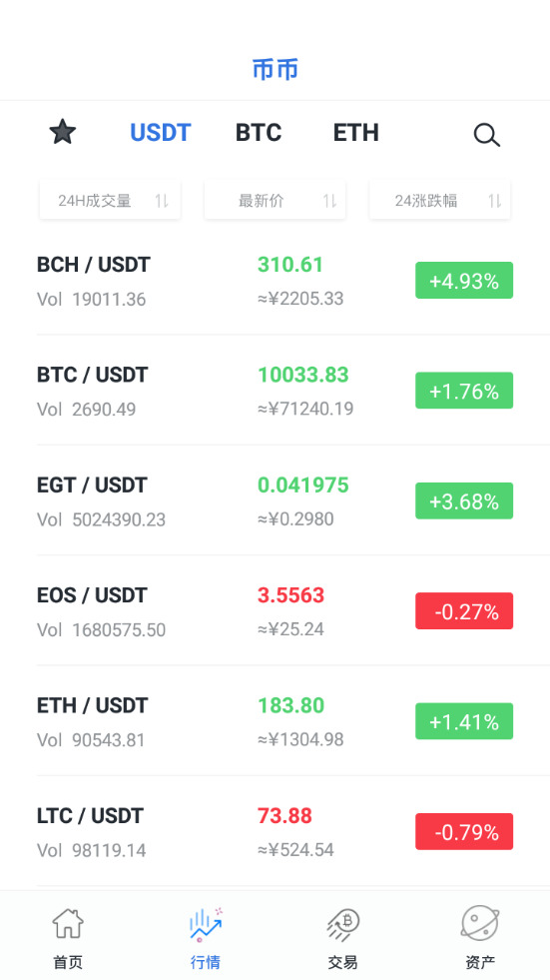The height and width of the screenshot is (980, 550).
Task: Tap the -0.27% EOS change badge
Action: tap(464, 610)
